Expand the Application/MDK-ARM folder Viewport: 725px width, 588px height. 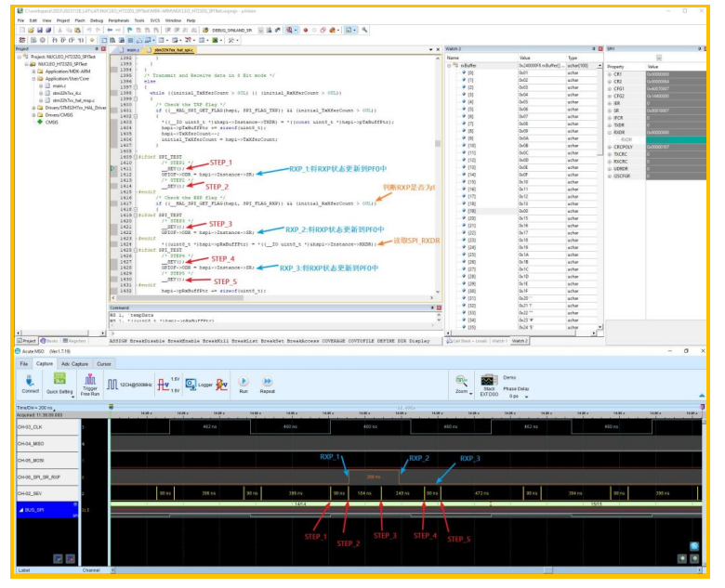33,72
